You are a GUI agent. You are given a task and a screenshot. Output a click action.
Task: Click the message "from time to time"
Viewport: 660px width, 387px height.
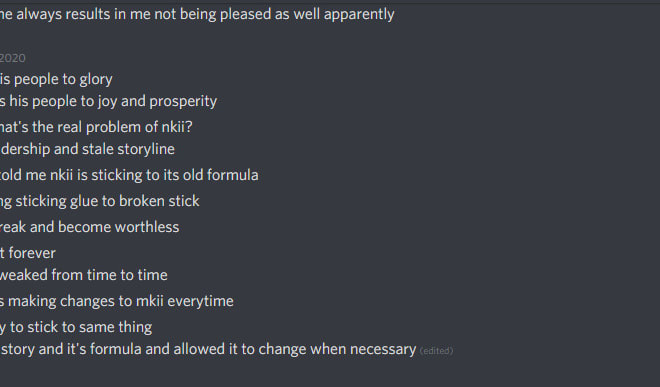pos(84,275)
